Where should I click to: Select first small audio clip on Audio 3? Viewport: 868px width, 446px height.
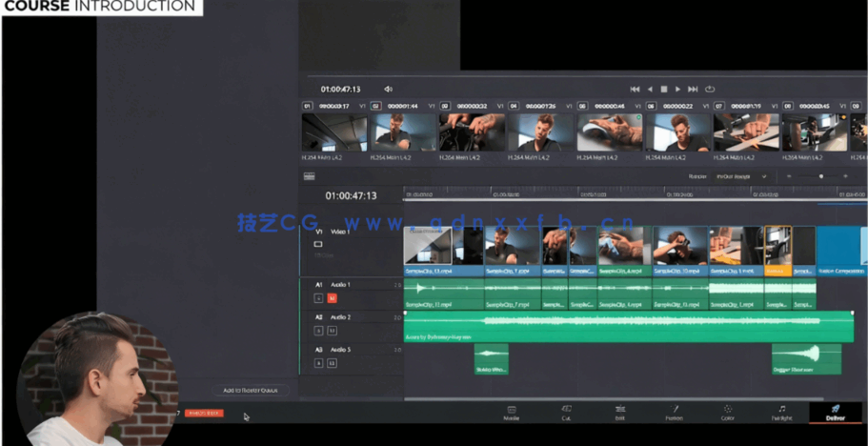point(491,359)
